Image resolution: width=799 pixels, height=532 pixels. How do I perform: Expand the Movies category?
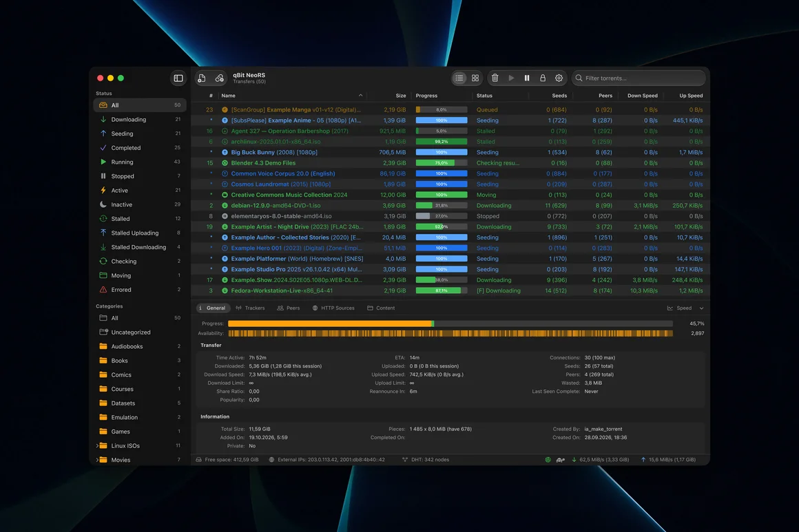[x=97, y=460]
